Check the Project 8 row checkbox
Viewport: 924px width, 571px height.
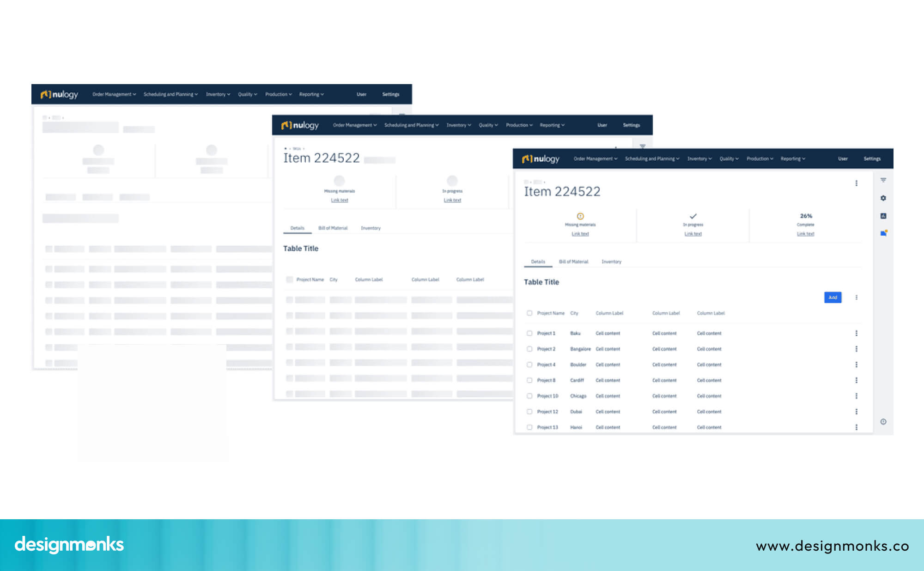click(x=529, y=380)
